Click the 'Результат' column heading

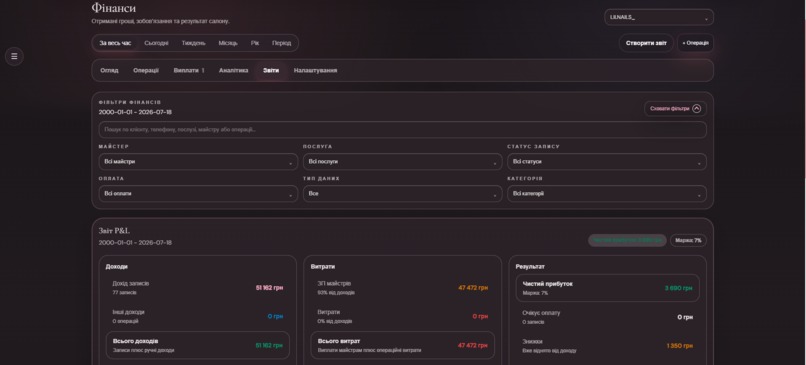coord(530,267)
